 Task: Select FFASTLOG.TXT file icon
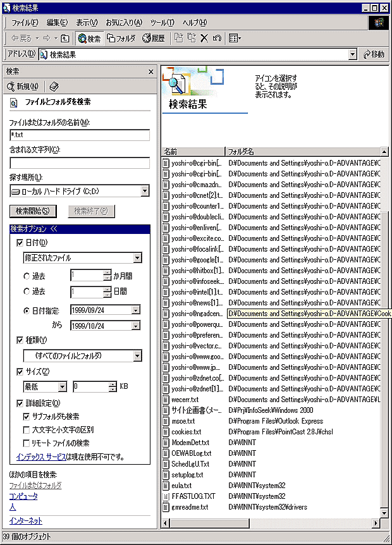(x=166, y=496)
